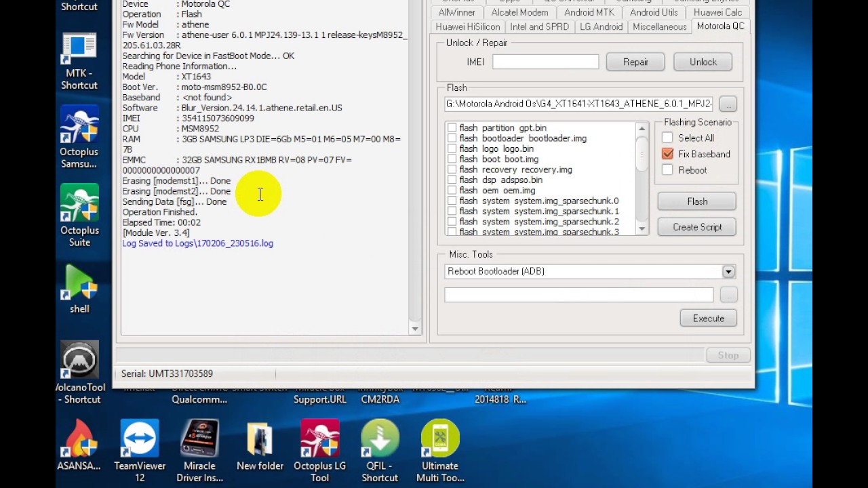Viewport: 868px width, 488px height.
Task: Launch TeamViewer 12 desktop icon
Action: 140,450
